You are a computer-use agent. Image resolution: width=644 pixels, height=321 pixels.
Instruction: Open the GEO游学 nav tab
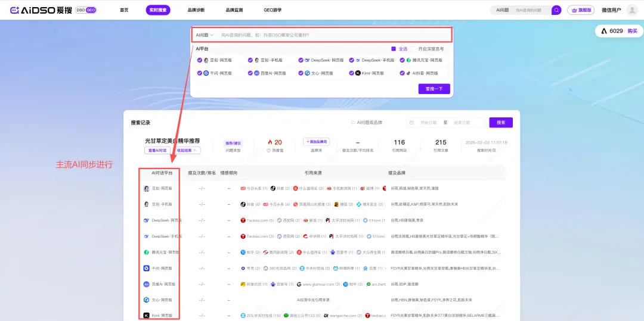tap(273, 10)
